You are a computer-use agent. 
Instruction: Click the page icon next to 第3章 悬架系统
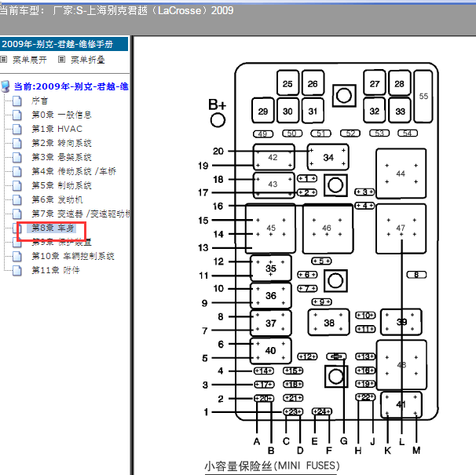click(x=17, y=157)
